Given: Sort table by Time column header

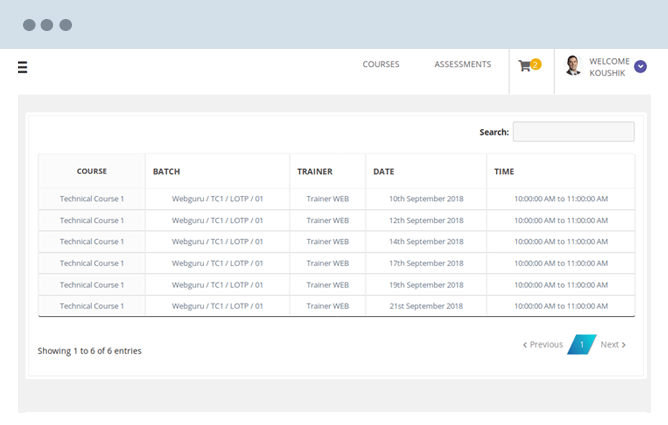Looking at the screenshot, I should tap(504, 172).
